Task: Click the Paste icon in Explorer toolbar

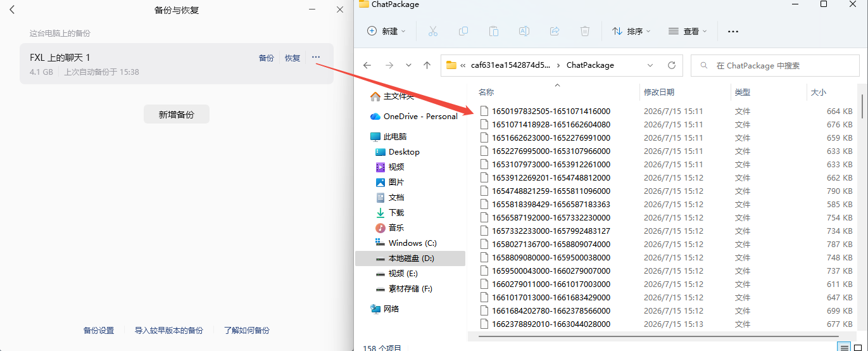Action: (x=494, y=31)
